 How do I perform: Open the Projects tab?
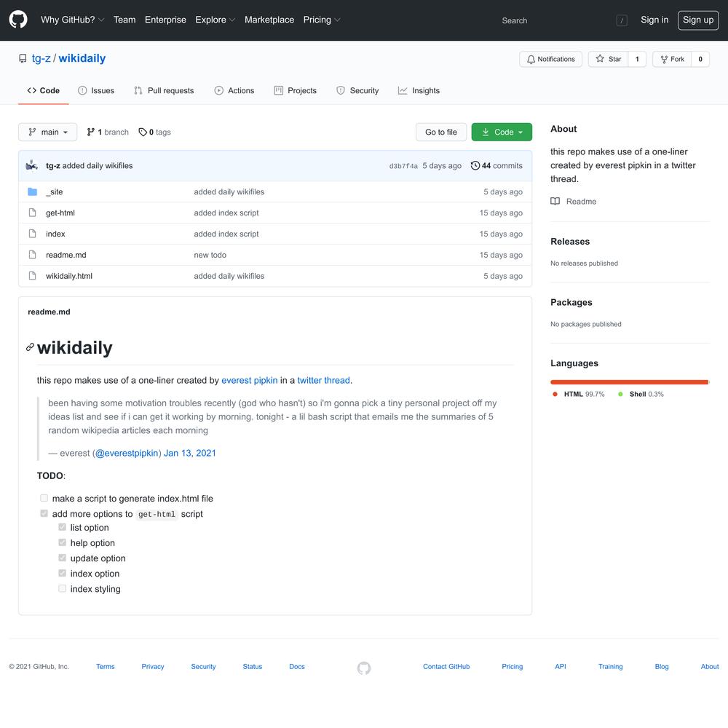tap(296, 90)
